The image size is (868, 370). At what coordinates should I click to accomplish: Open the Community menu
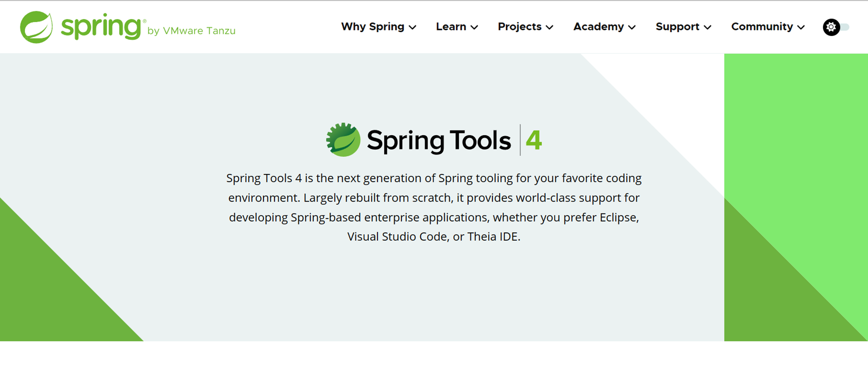click(762, 27)
